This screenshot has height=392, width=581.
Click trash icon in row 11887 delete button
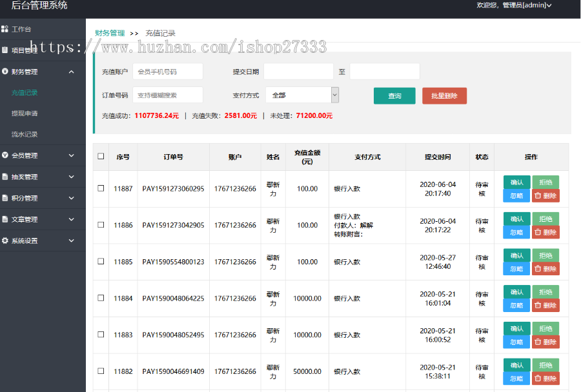click(538, 195)
